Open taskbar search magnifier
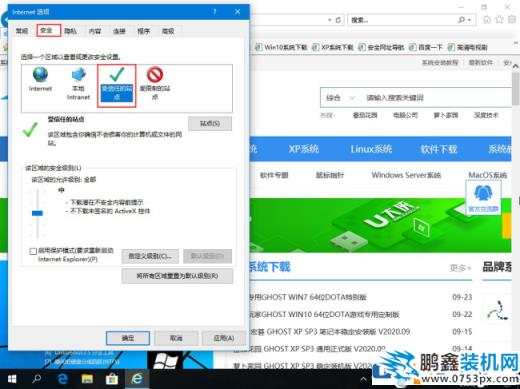Screen dimensions: 520x389 click(x=37, y=379)
